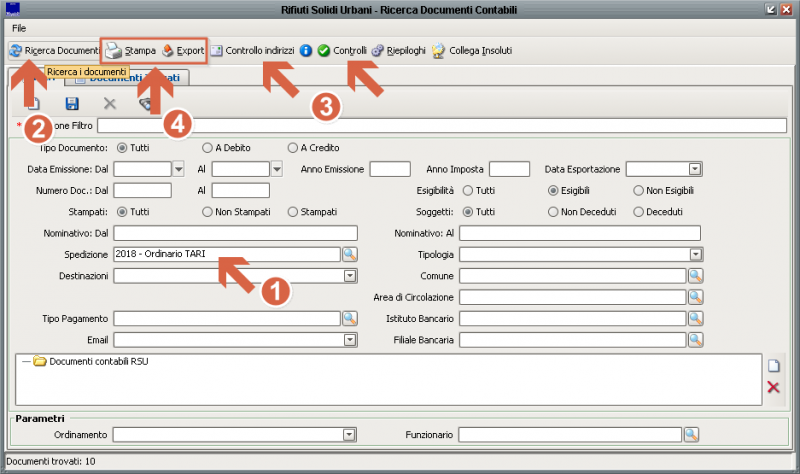Click the lookup icon beside Funzionario field
Viewport: 800px width, 474px height.
coord(691,435)
